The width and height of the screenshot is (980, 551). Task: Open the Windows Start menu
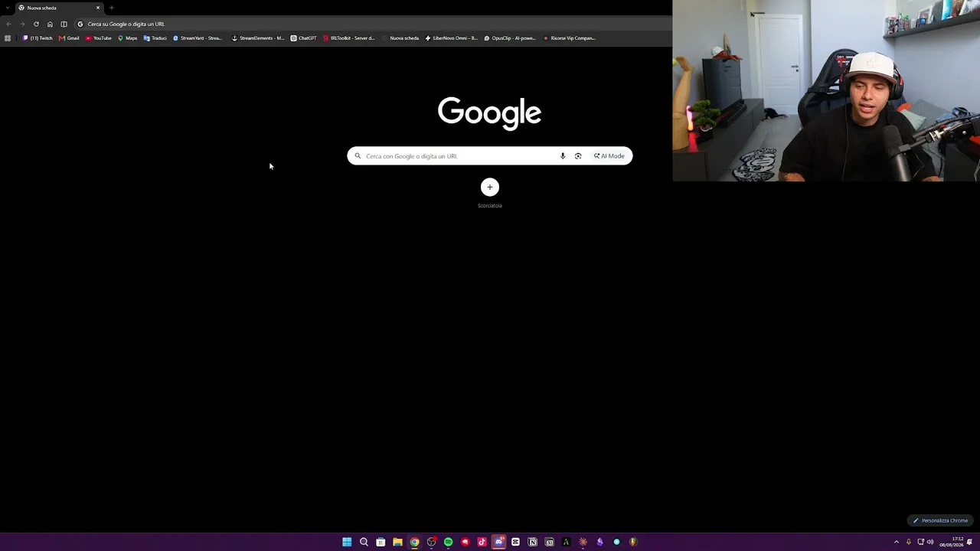point(347,542)
